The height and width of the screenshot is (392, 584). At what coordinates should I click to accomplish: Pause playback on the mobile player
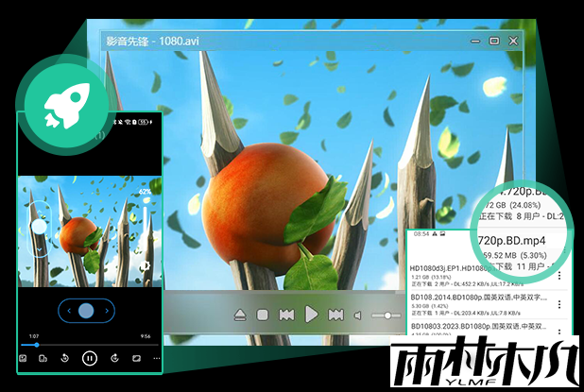point(89,358)
